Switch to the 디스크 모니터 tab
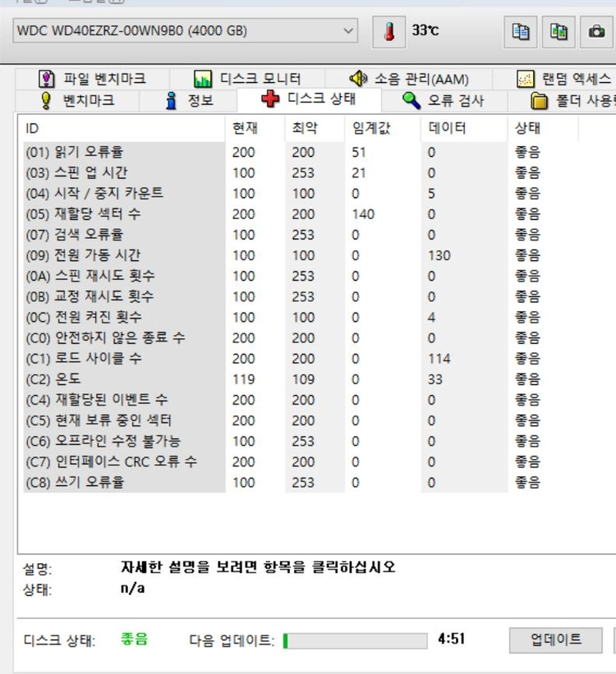 [247, 79]
